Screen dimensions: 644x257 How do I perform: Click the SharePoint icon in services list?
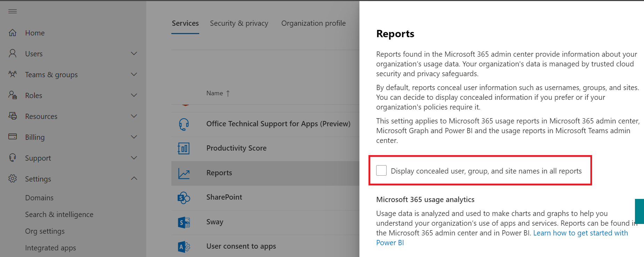click(x=184, y=198)
